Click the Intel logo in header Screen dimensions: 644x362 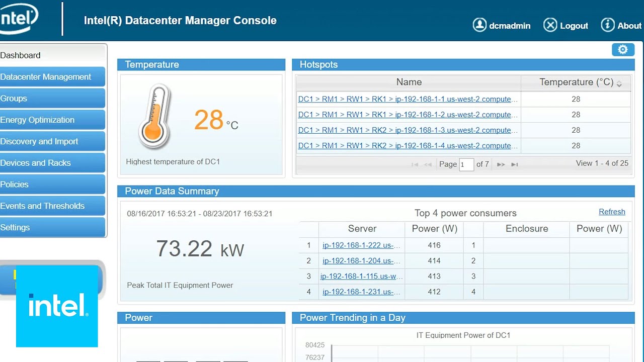(19, 19)
